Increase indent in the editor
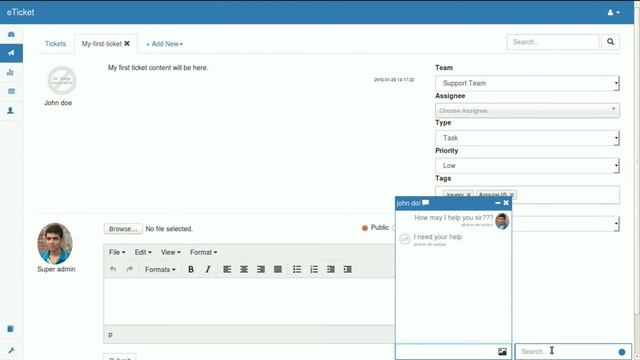 348,269
